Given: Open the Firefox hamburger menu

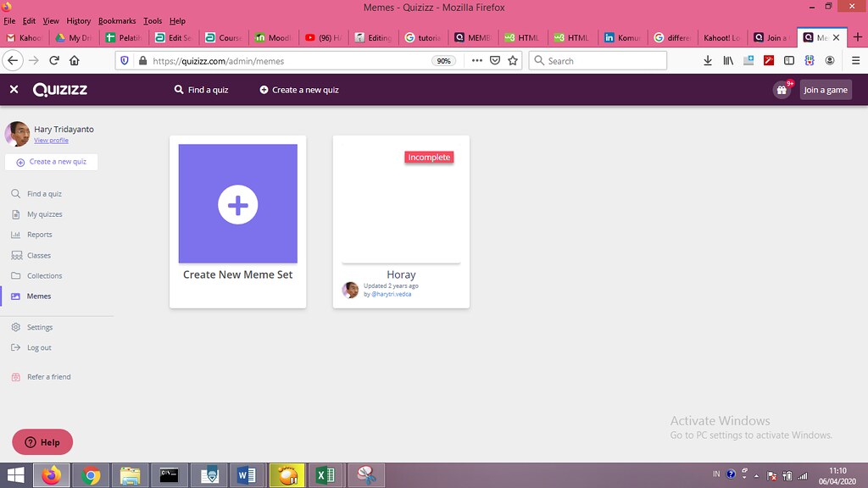Looking at the screenshot, I should (x=855, y=61).
